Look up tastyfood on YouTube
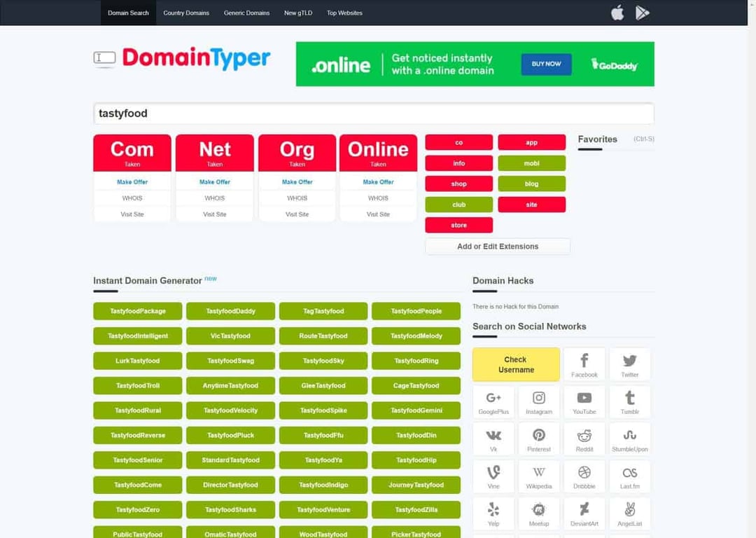This screenshot has width=756, height=538. pyautogui.click(x=584, y=401)
